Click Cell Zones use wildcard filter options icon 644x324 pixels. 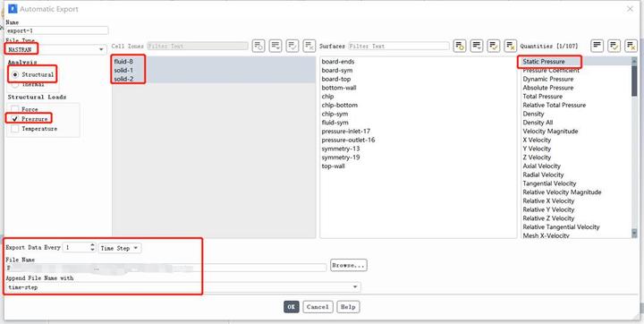point(275,46)
